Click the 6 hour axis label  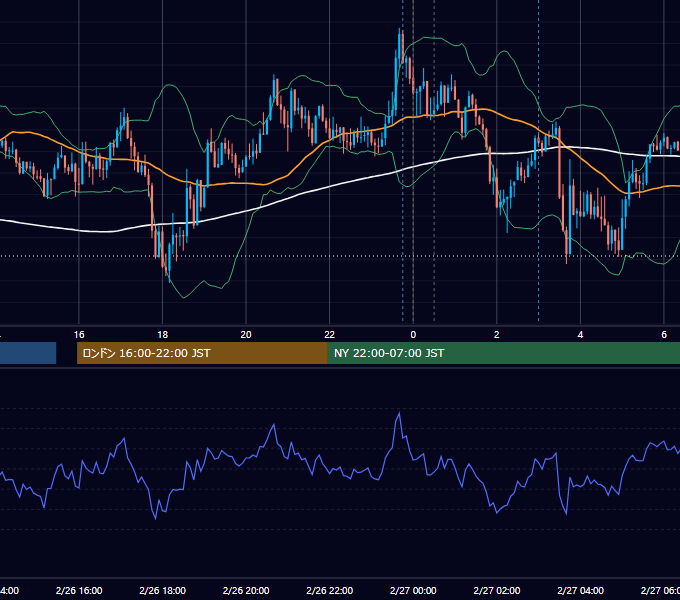point(664,335)
